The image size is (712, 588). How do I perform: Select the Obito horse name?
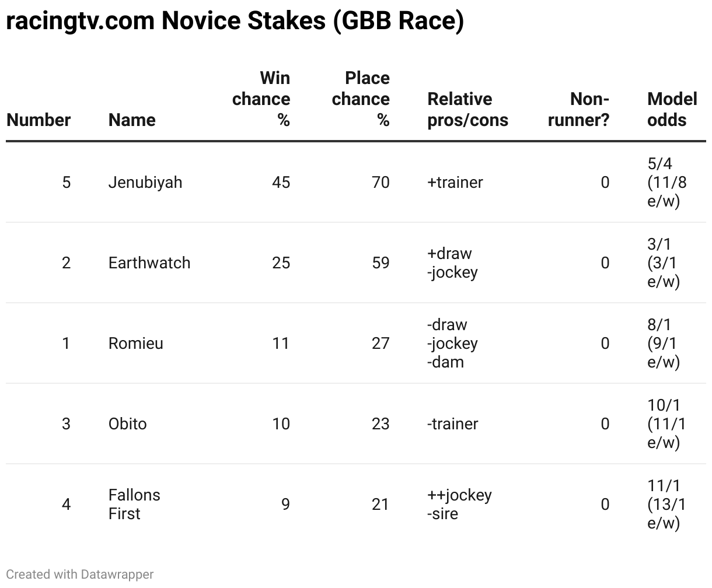click(127, 423)
